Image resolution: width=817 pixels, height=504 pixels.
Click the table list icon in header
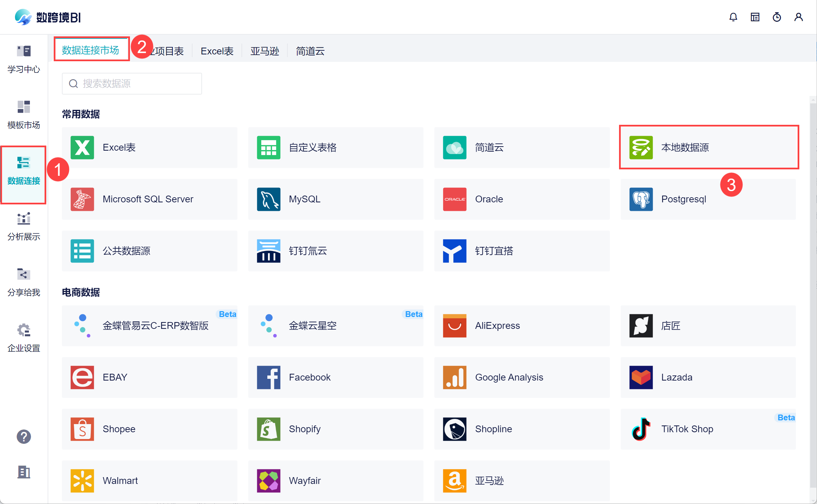coord(755,17)
